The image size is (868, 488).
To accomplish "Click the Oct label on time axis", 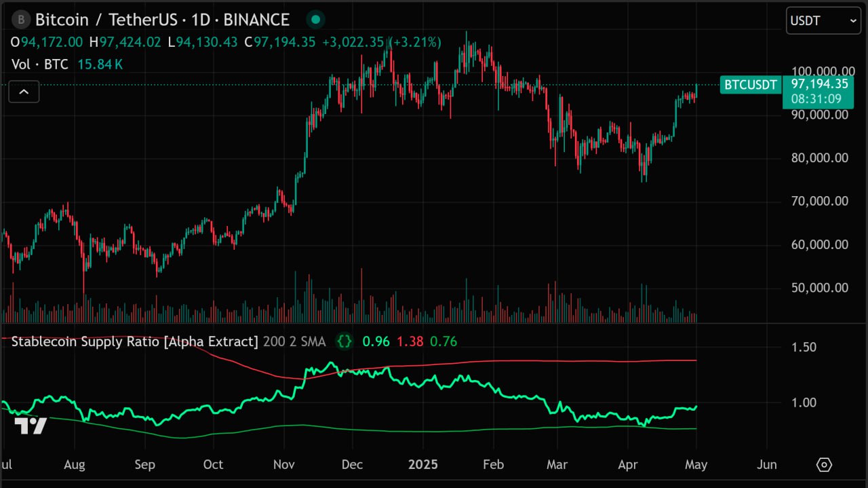I will click(x=213, y=465).
